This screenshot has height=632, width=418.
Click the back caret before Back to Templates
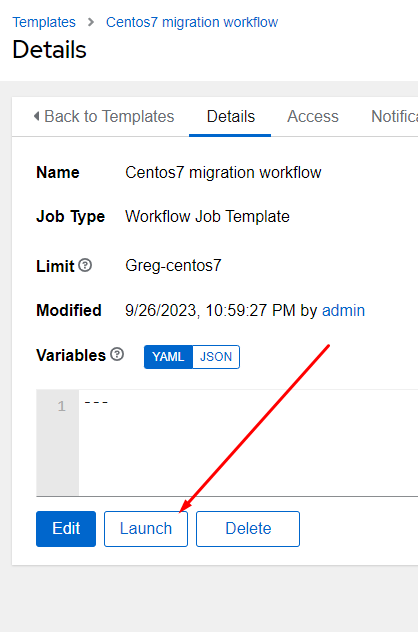click(36, 116)
